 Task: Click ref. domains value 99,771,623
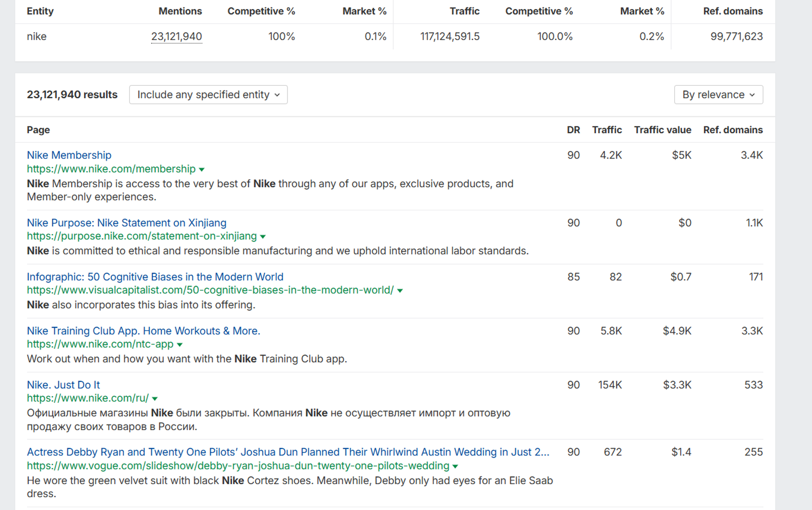[737, 37]
